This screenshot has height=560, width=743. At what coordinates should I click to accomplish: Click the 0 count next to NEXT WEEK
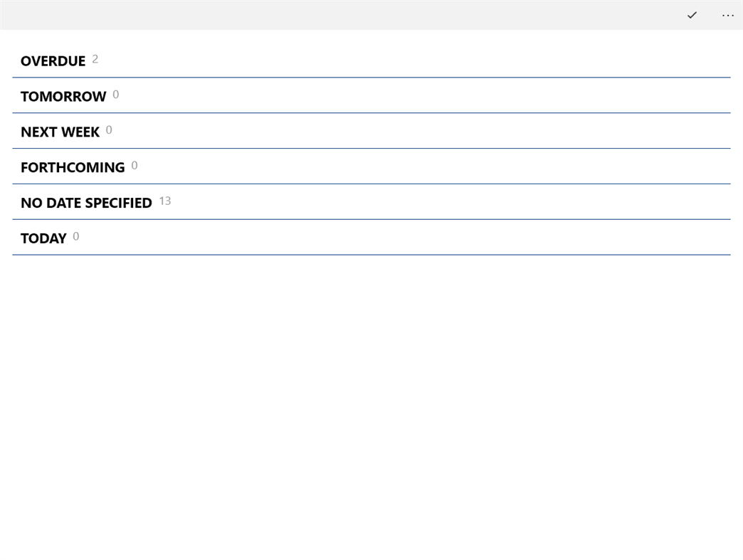click(109, 130)
